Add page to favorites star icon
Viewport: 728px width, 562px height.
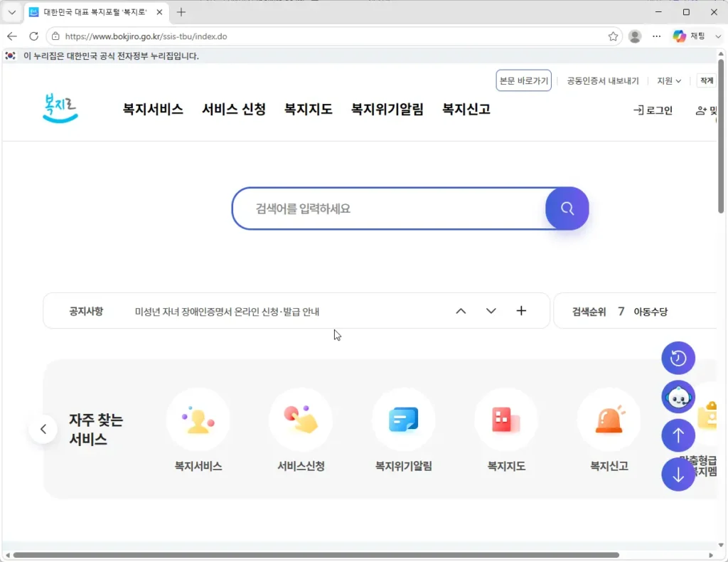(613, 36)
